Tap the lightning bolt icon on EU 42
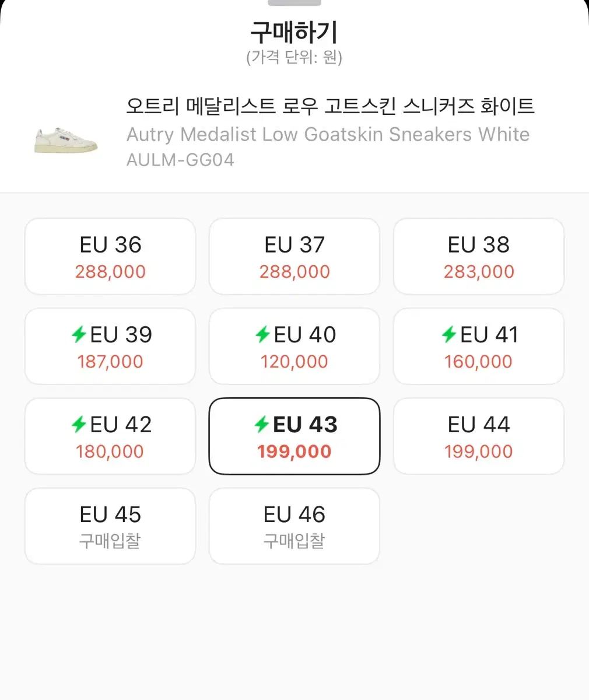The height and width of the screenshot is (700, 589). coord(79,424)
